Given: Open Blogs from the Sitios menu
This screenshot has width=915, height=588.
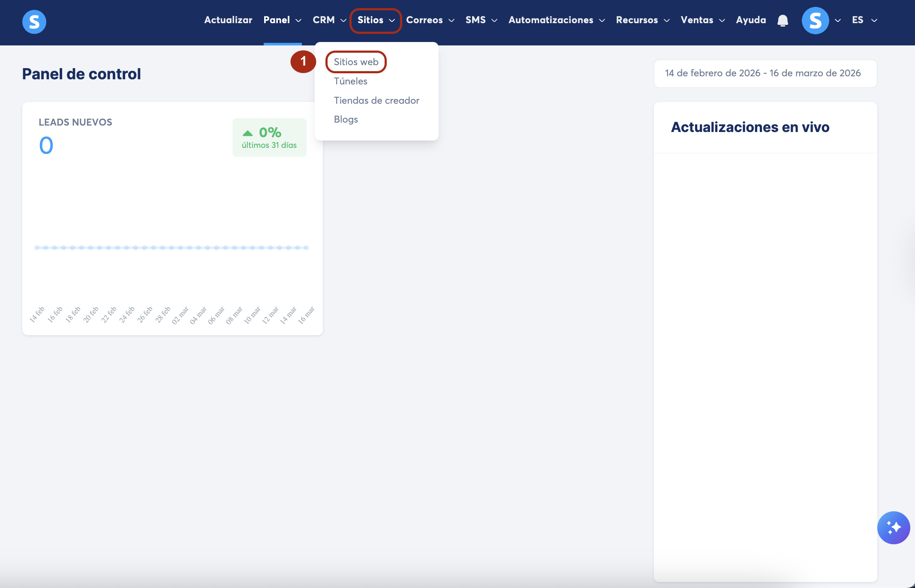Looking at the screenshot, I should pyautogui.click(x=346, y=120).
